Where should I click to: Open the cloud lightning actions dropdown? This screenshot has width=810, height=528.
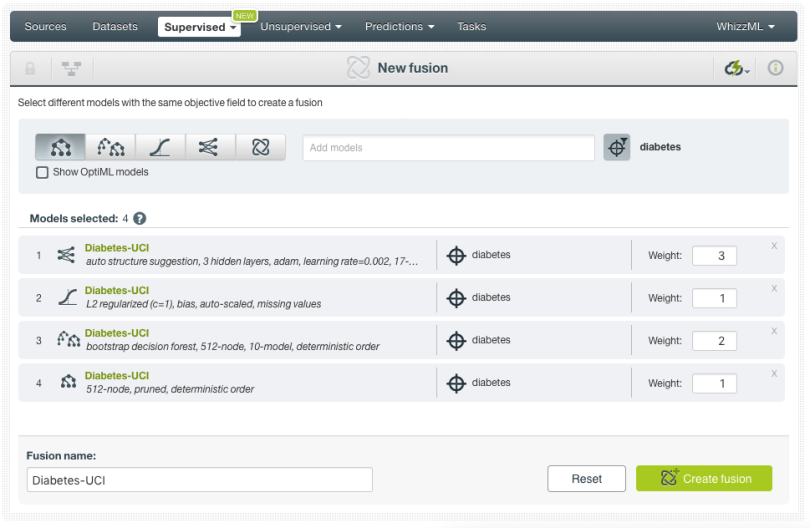pos(736,68)
